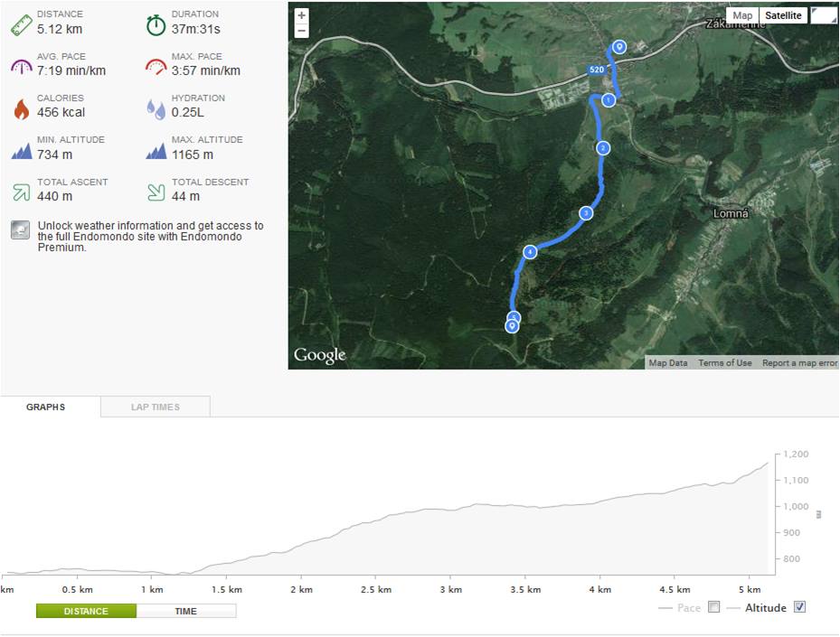Click the flame Calories icon

tap(22, 108)
